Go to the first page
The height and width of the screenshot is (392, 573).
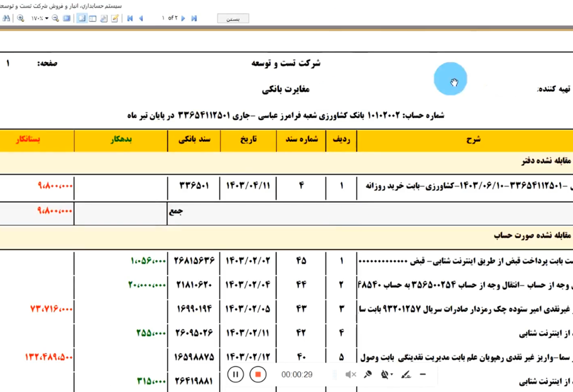click(x=129, y=18)
